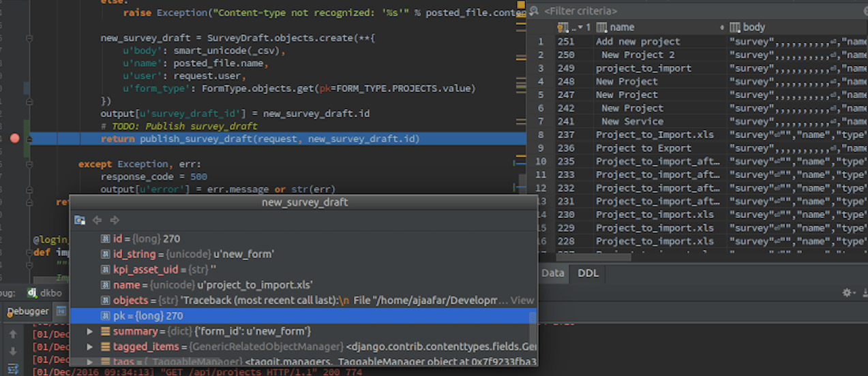Click the key icon id column header

coord(563,27)
